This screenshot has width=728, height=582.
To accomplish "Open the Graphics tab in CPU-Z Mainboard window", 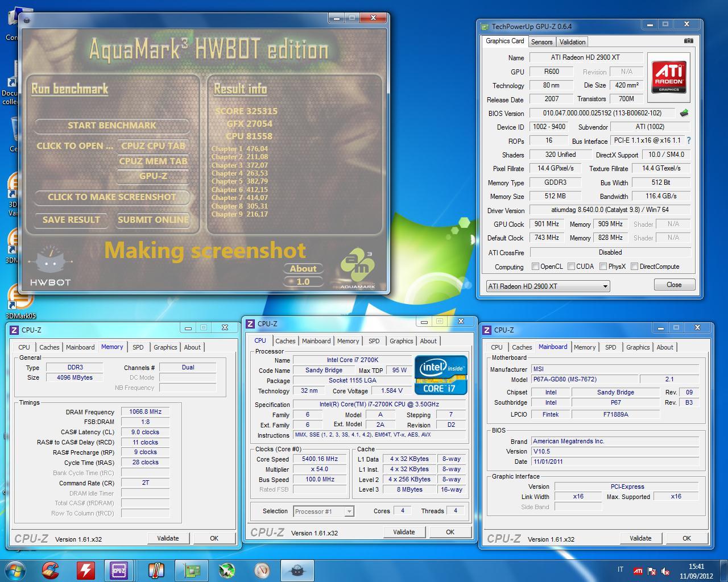I will point(638,347).
